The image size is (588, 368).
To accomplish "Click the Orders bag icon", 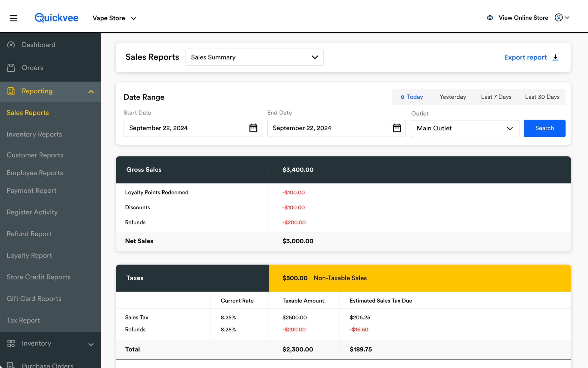I will 11,68.
